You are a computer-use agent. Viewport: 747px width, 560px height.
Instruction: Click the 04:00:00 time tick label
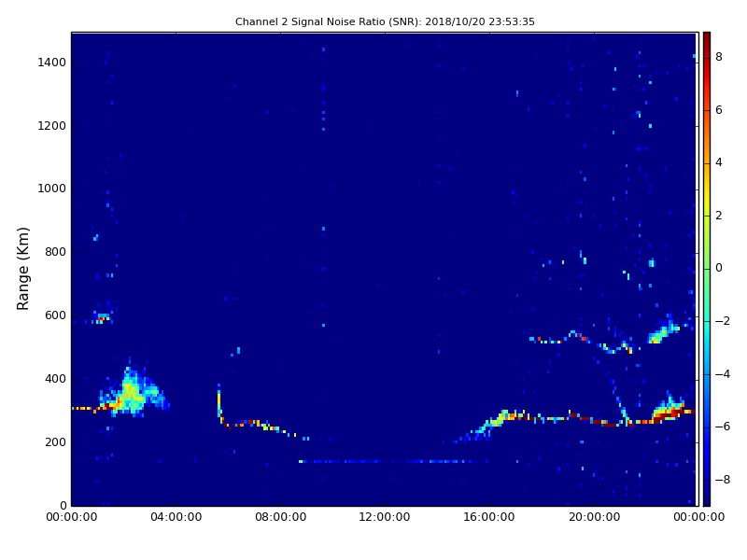click(176, 517)
